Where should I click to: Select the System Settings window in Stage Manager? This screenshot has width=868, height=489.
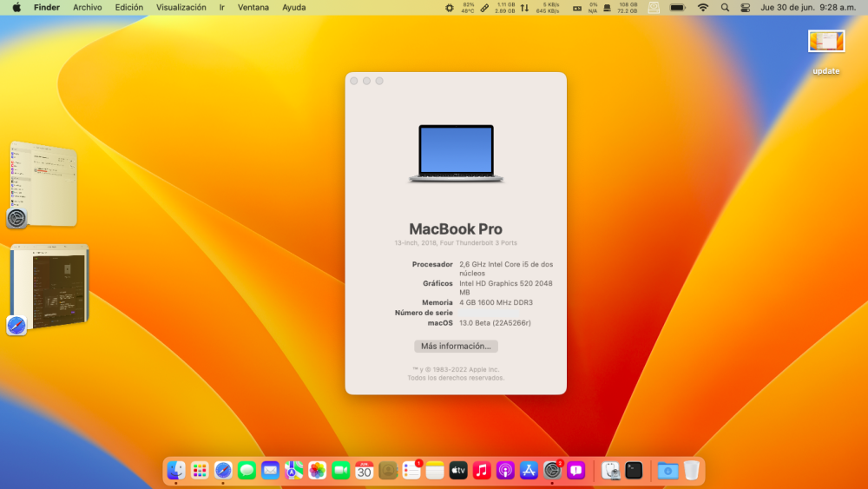click(x=43, y=183)
